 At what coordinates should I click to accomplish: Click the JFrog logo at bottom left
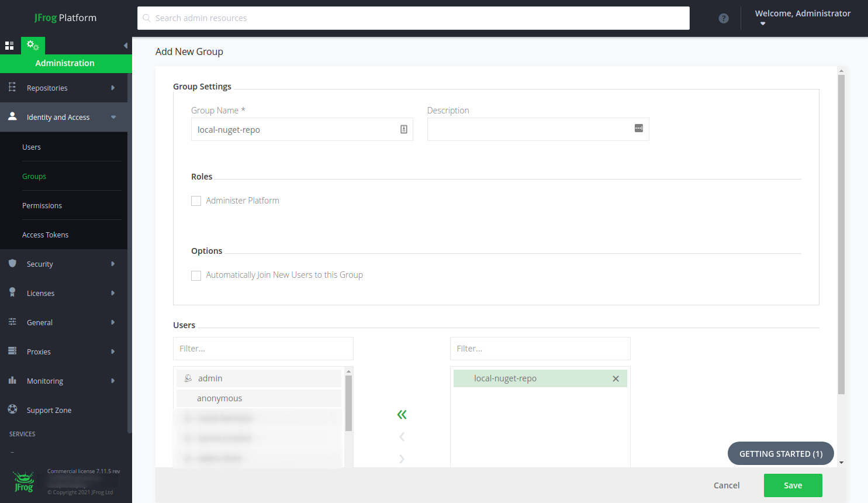click(23, 481)
